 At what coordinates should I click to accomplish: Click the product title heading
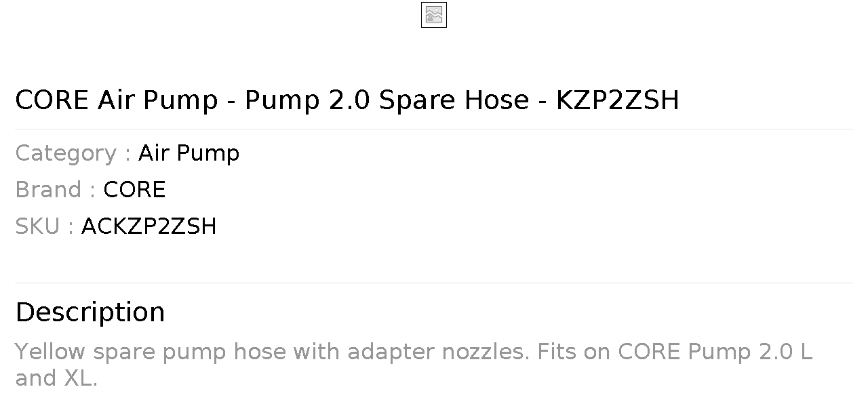point(347,100)
